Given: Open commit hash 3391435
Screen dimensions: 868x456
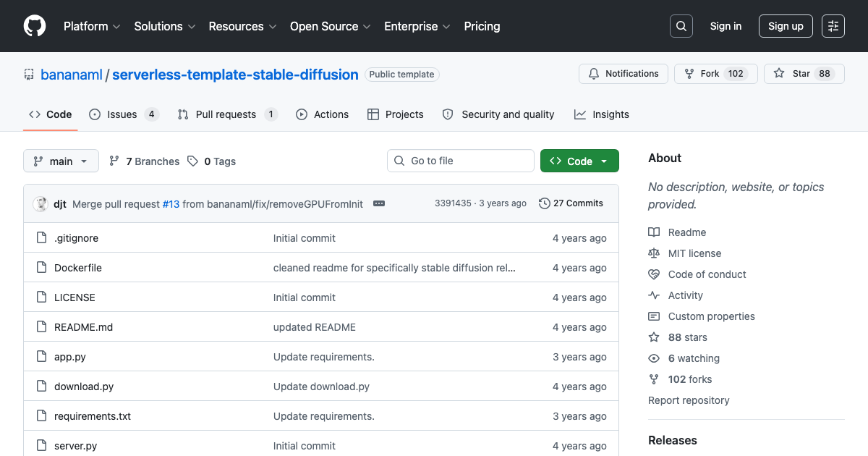Looking at the screenshot, I should click(453, 203).
